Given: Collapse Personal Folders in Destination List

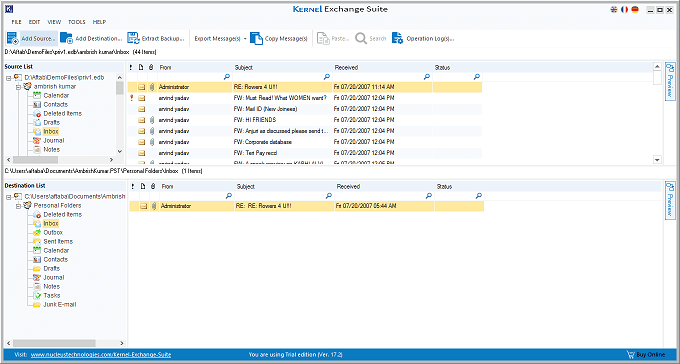Looking at the screenshot, I should (x=18, y=206).
